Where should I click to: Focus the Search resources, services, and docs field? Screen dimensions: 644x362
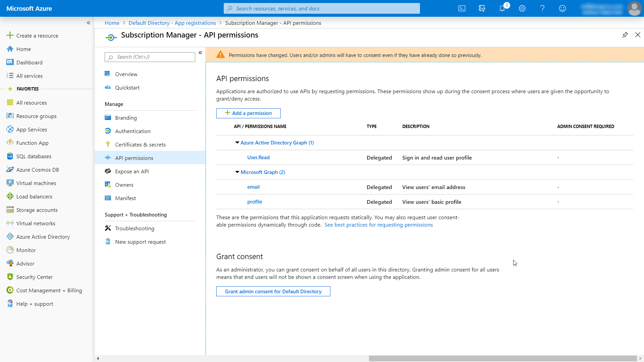322,8
